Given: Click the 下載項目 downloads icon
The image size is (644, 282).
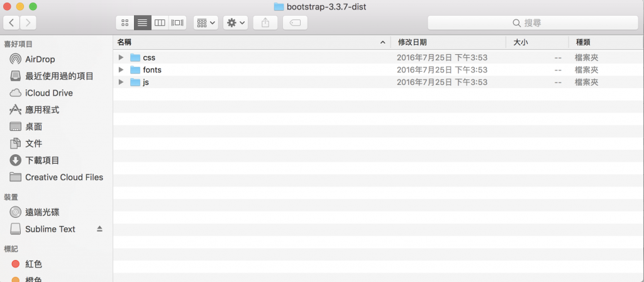Looking at the screenshot, I should (x=15, y=161).
